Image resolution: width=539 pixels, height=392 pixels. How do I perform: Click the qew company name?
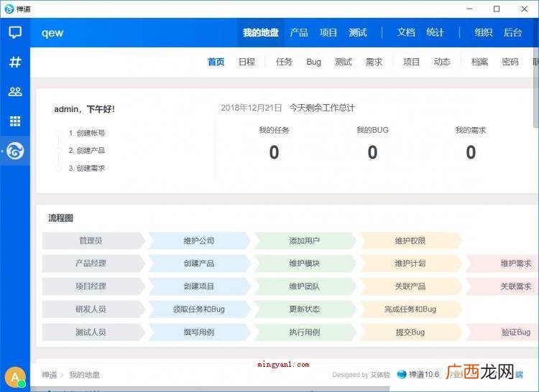[x=52, y=33]
